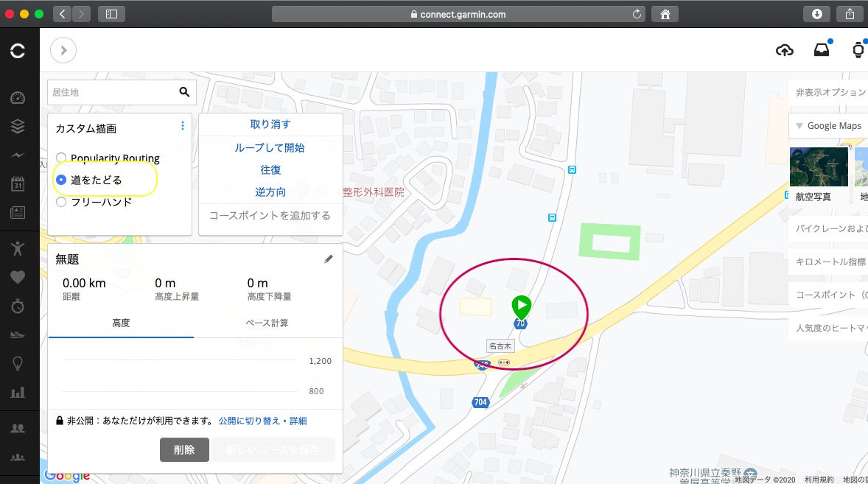Image resolution: width=868 pixels, height=484 pixels.
Task: Collapse the Google Maps section
Action: (799, 126)
